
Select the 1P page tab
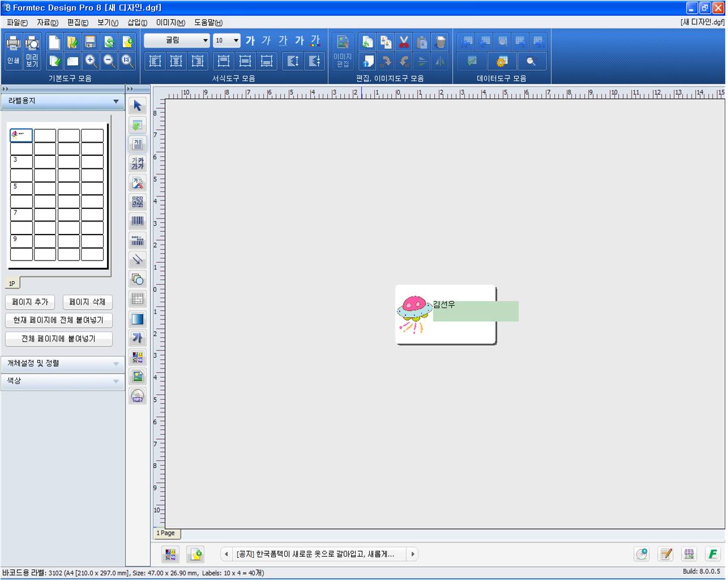pos(12,283)
